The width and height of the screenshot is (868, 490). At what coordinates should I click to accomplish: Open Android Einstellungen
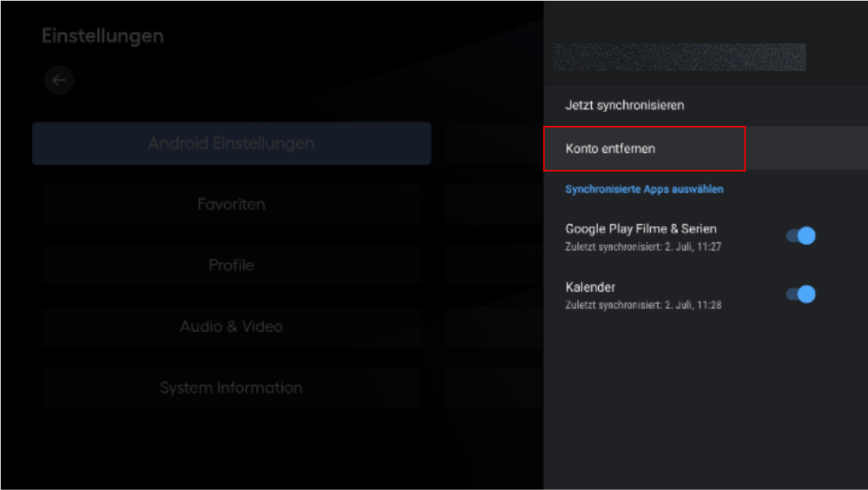[x=231, y=143]
